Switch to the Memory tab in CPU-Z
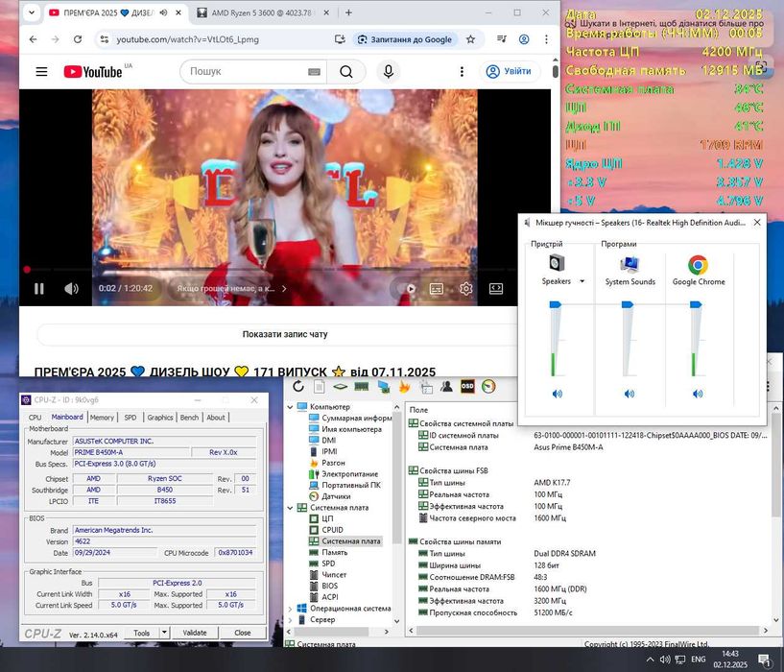The image size is (784, 672). tap(102, 418)
